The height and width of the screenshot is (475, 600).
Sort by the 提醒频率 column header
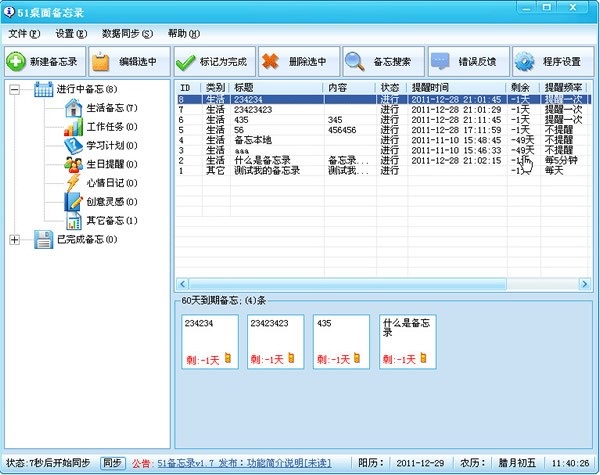pos(565,88)
